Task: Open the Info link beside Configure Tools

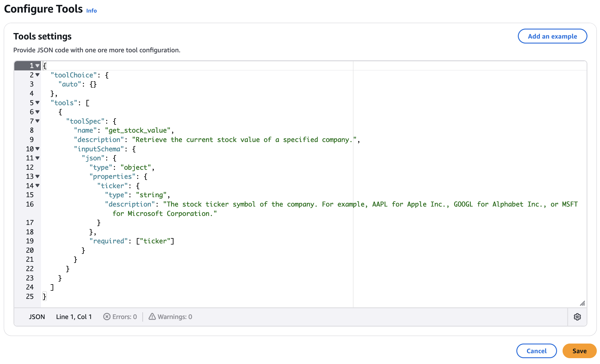Action: click(x=91, y=11)
